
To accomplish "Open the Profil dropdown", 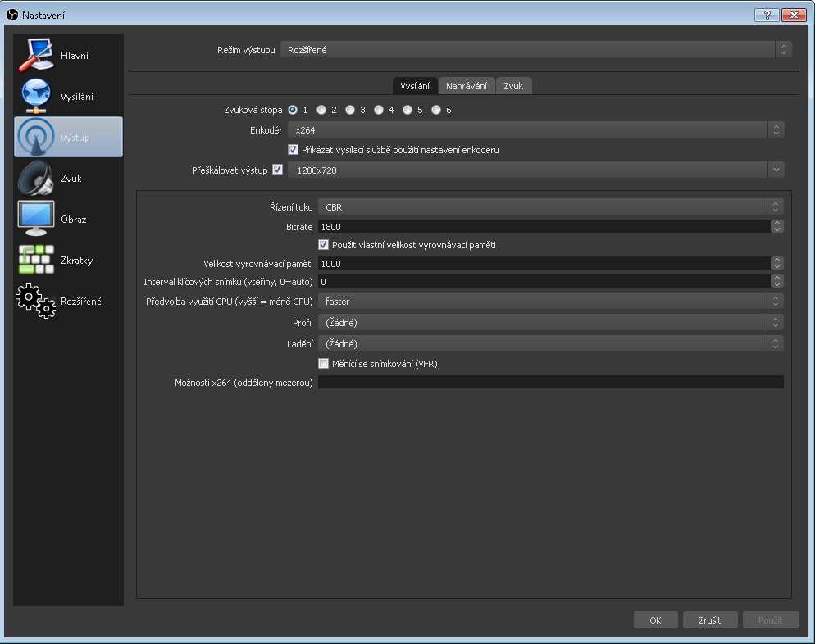I will pyautogui.click(x=550, y=323).
